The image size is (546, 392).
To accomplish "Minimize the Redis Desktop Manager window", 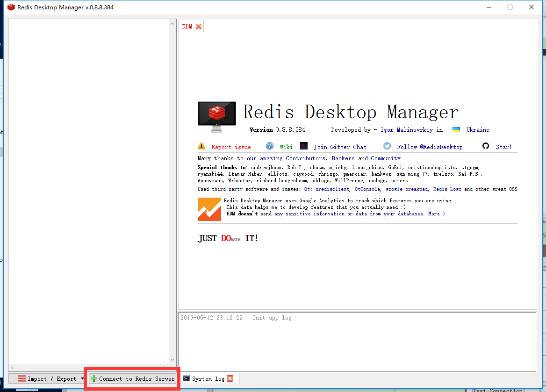I will point(489,7).
